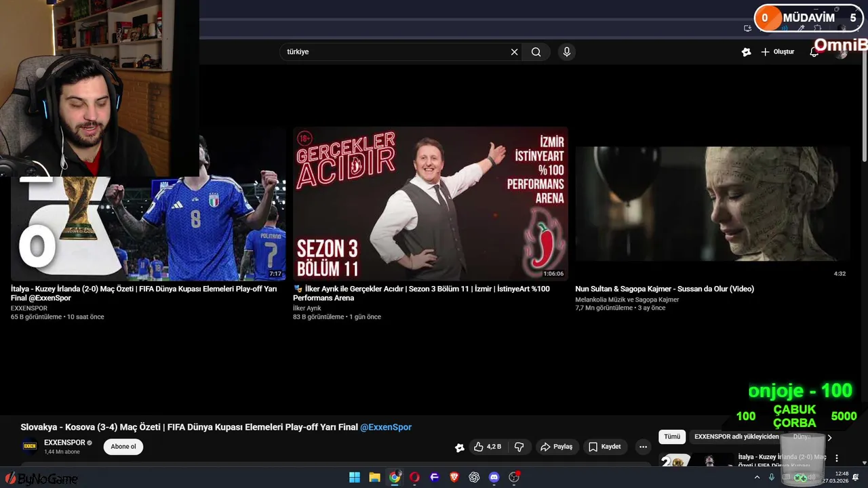Open ChatGPT from the taskbar
This screenshot has width=868, height=488.
[x=474, y=477]
